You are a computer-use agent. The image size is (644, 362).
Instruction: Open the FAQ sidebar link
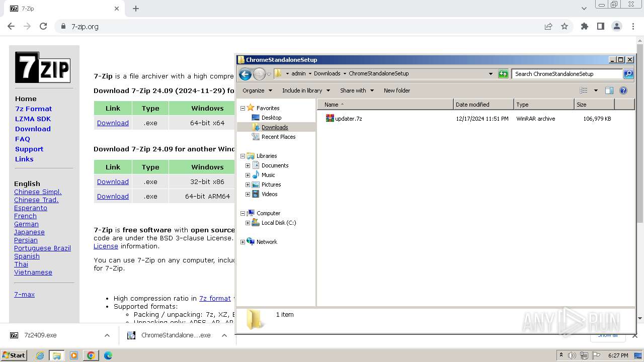tap(23, 139)
